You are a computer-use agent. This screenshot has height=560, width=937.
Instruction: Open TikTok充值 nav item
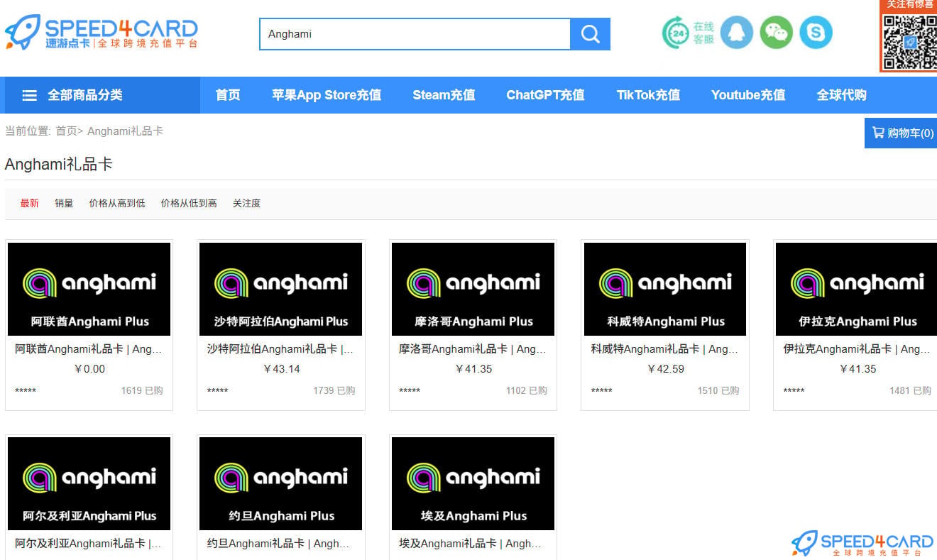(648, 95)
